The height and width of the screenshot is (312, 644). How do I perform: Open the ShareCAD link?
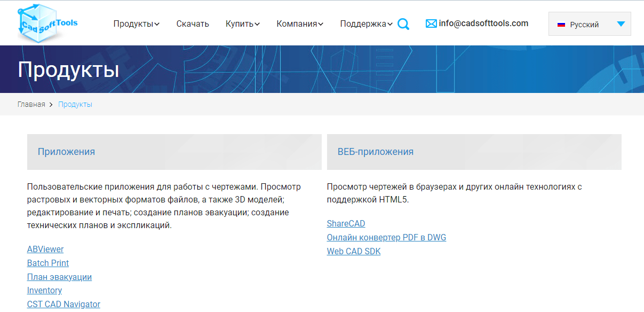[346, 224]
